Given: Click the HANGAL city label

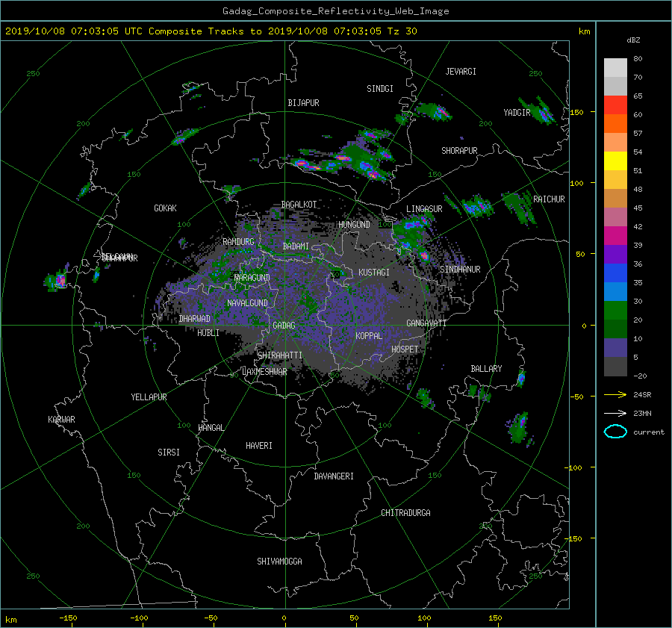Looking at the screenshot, I should click(x=211, y=428).
